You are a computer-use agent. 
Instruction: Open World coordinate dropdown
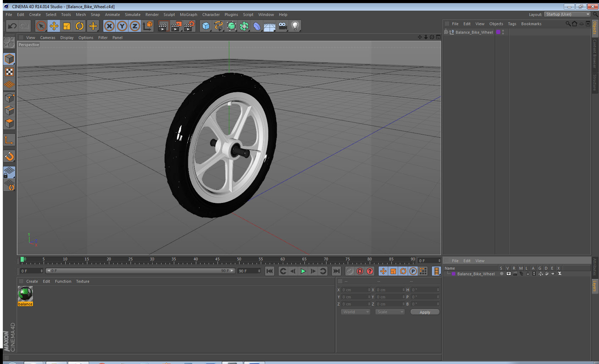(x=356, y=312)
